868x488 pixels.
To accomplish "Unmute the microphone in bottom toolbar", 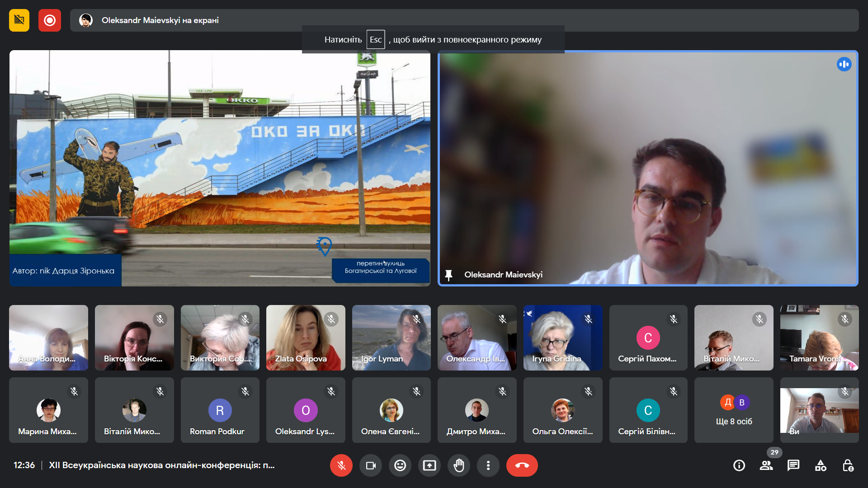I will pyautogui.click(x=341, y=465).
